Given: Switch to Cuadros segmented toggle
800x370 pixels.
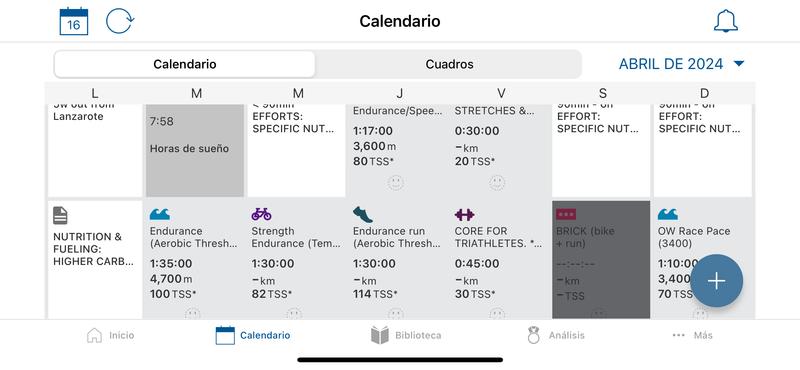Looking at the screenshot, I should pyautogui.click(x=449, y=64).
